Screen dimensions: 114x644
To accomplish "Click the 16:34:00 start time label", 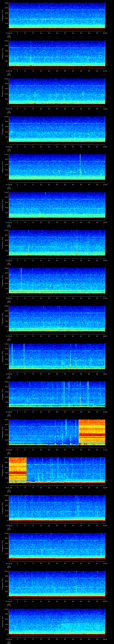I will click(x=9, y=223).
